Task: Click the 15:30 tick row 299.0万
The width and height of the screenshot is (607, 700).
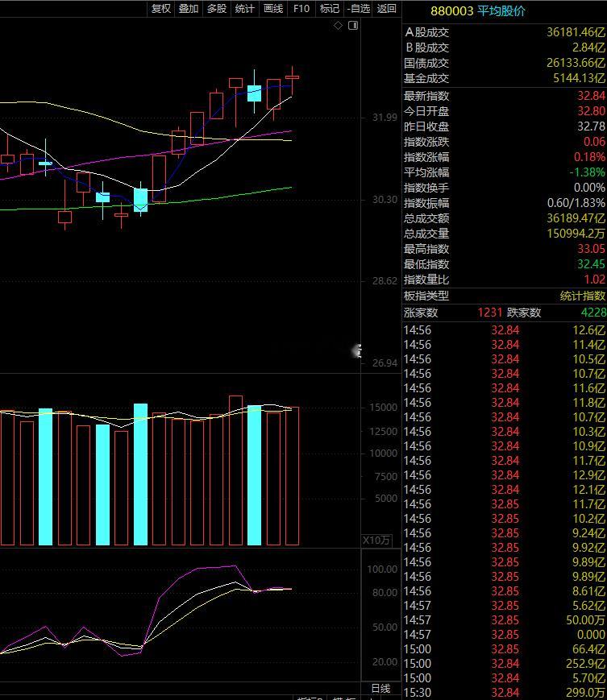Action: [x=505, y=693]
